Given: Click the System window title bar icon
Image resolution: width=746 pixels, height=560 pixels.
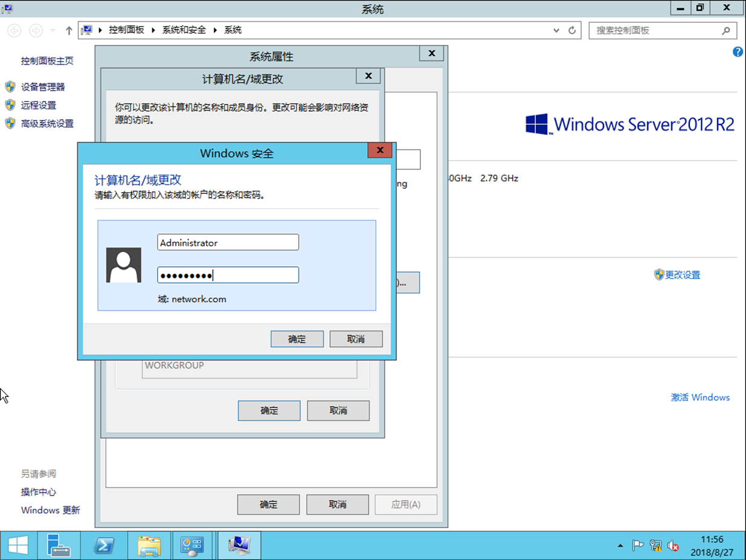Looking at the screenshot, I should [x=7, y=8].
